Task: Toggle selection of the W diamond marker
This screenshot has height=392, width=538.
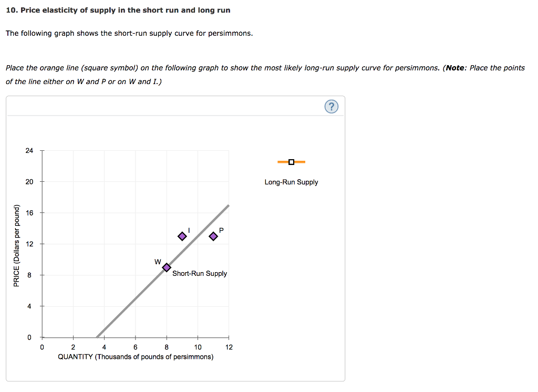Action: pos(167,267)
